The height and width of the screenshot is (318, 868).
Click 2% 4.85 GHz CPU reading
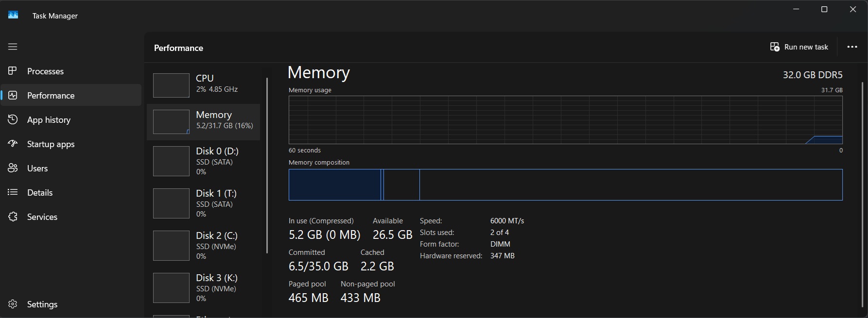click(217, 89)
